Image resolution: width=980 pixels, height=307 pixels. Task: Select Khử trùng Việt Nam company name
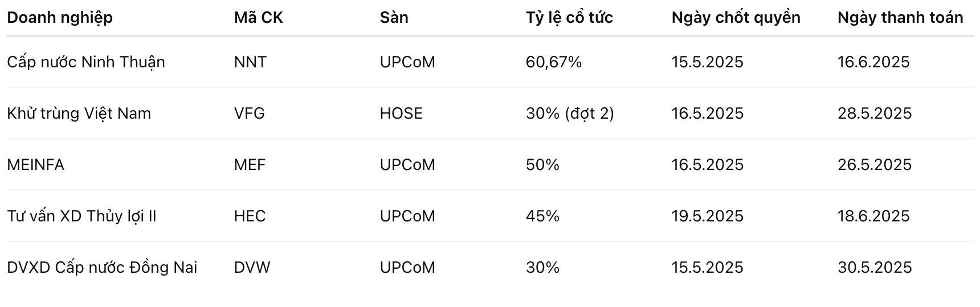tap(79, 113)
